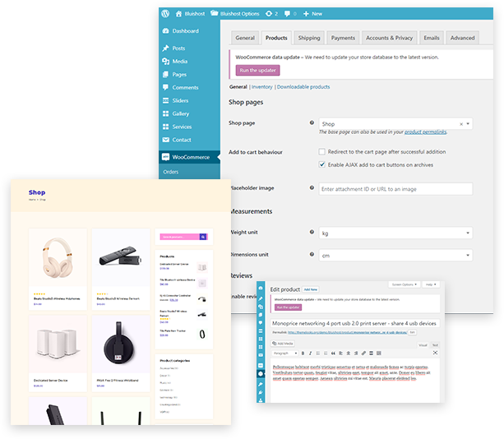
Task: Switch to the General settings tab
Action: pyautogui.click(x=245, y=38)
